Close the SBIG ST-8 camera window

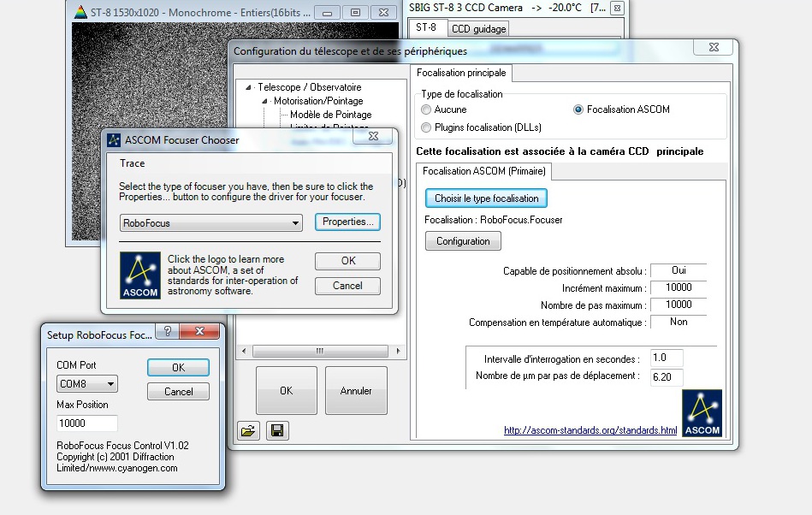tap(617, 9)
